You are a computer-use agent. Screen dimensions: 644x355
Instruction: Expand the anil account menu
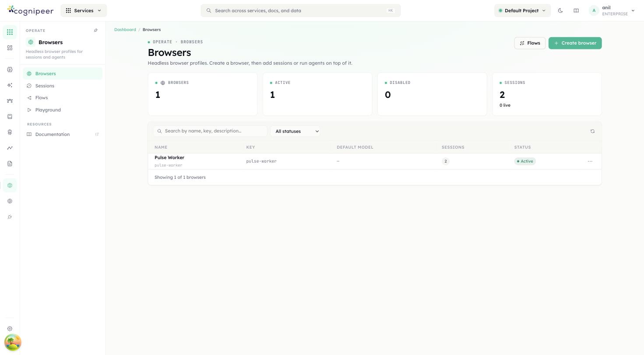click(x=613, y=10)
